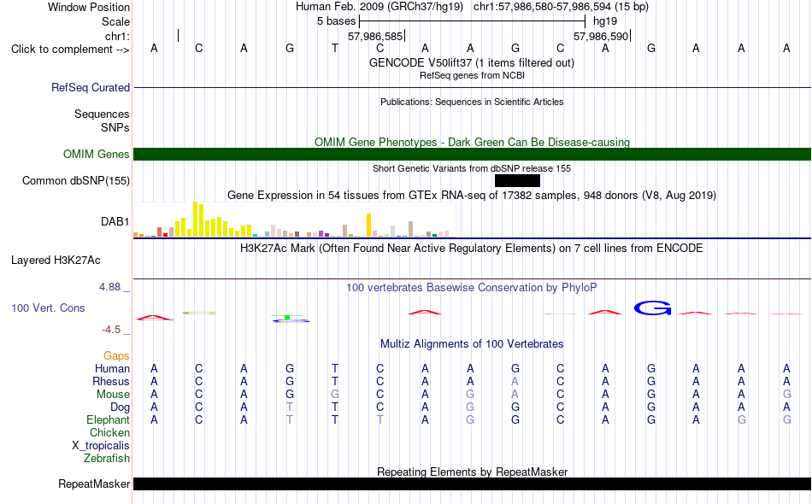Image resolution: width=812 pixels, height=504 pixels.
Task: Click Publications: Sequences in Scientific Articles title
Action: click(472, 102)
